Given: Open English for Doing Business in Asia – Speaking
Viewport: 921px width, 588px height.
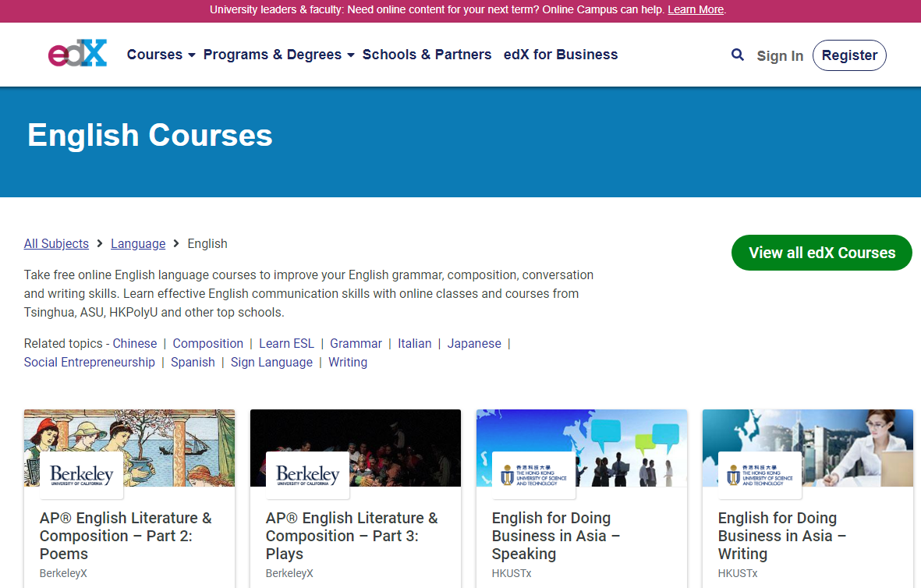Looking at the screenshot, I should coord(556,536).
